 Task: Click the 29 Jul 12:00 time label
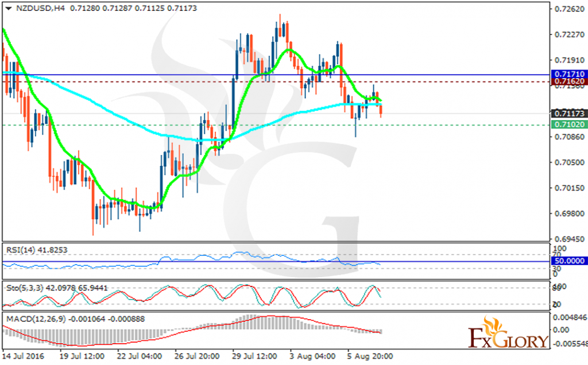pyautogui.click(x=254, y=356)
